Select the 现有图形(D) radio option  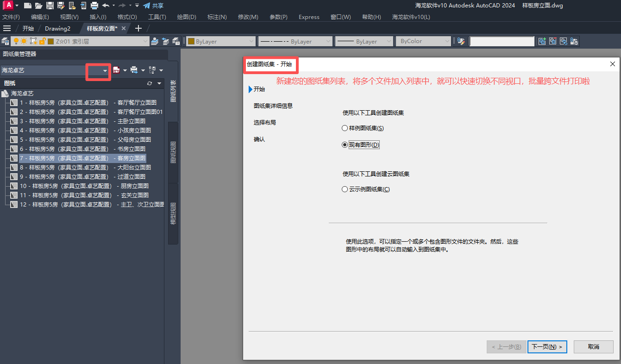tap(345, 144)
